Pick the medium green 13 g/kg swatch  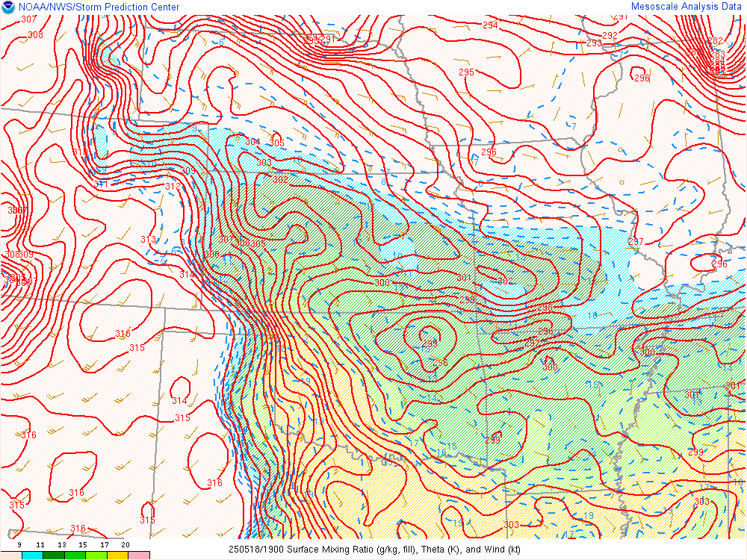pos(75,556)
